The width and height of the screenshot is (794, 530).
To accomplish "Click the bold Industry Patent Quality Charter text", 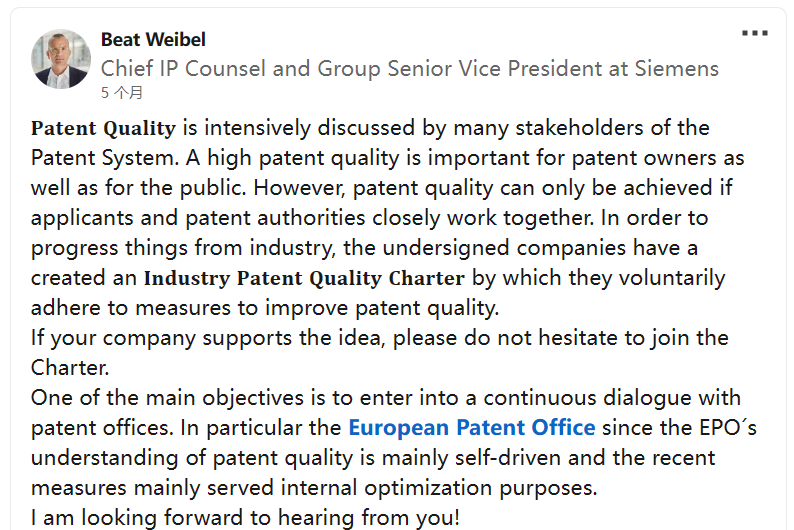I will tap(304, 278).
